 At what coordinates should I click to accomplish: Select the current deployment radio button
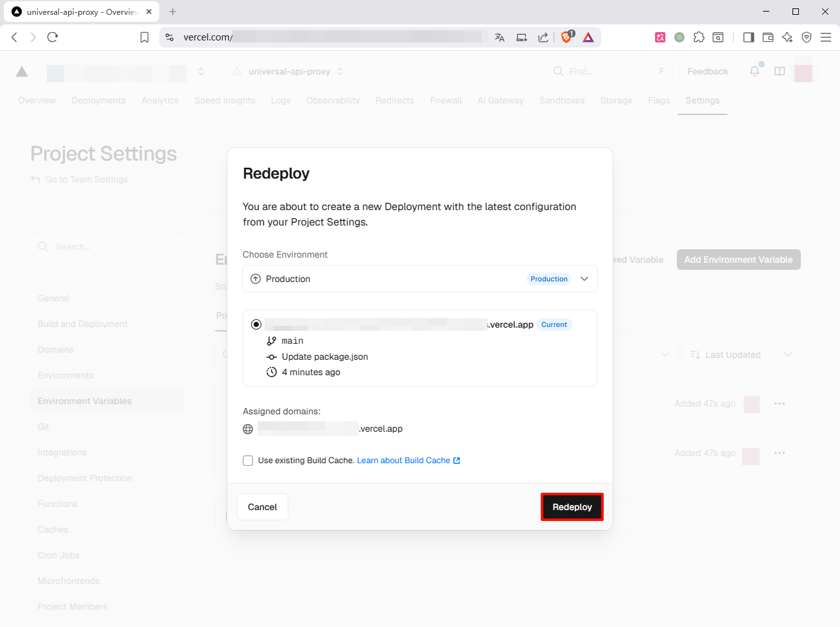[x=256, y=324]
